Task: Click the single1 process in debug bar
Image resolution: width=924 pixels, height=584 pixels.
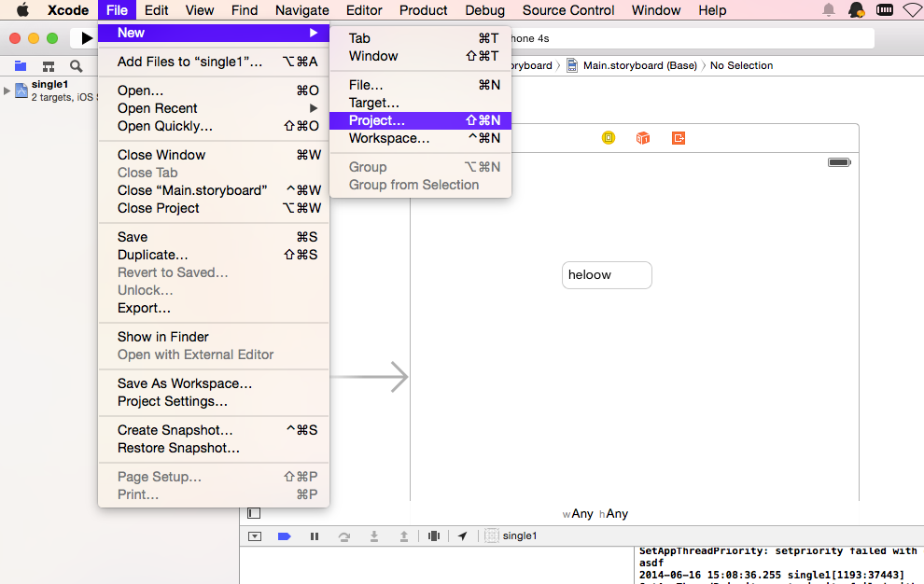Action: point(511,535)
